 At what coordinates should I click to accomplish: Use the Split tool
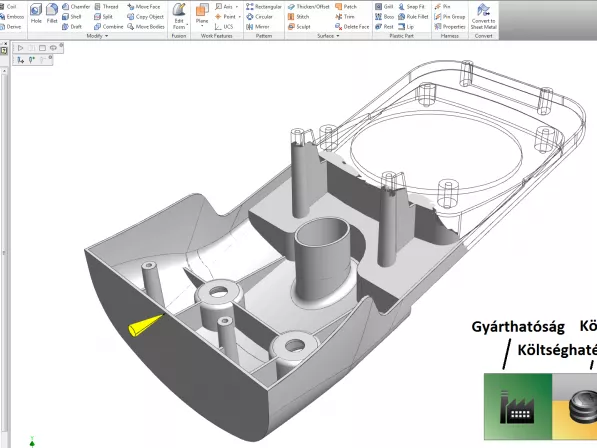pos(104,17)
